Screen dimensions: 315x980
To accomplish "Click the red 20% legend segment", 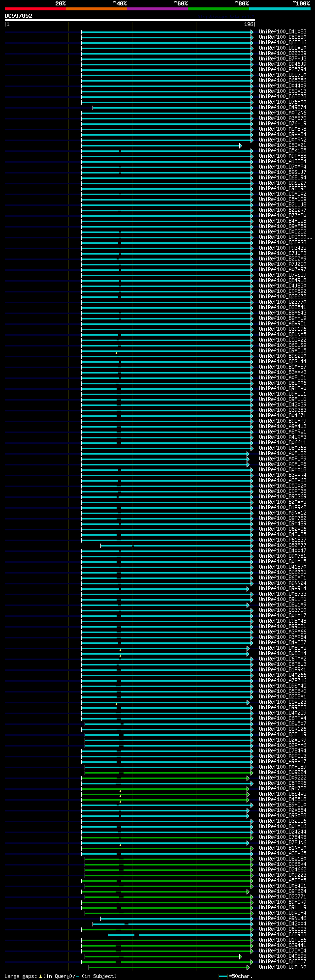I will (x=35, y=8).
